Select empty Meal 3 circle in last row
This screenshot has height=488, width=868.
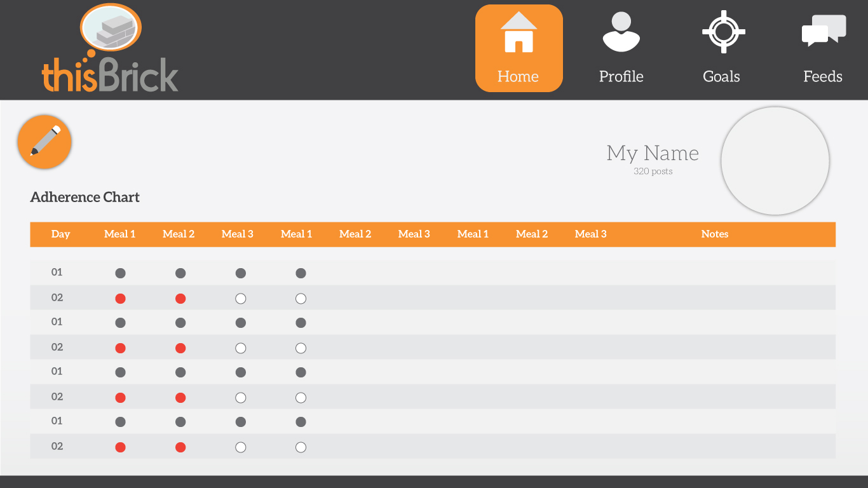click(241, 447)
